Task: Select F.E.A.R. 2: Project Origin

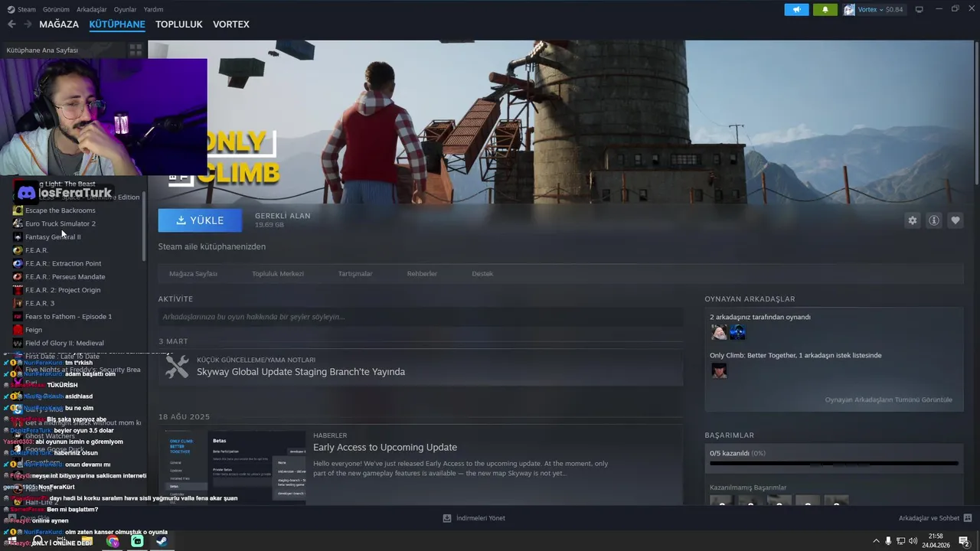Action: (63, 290)
